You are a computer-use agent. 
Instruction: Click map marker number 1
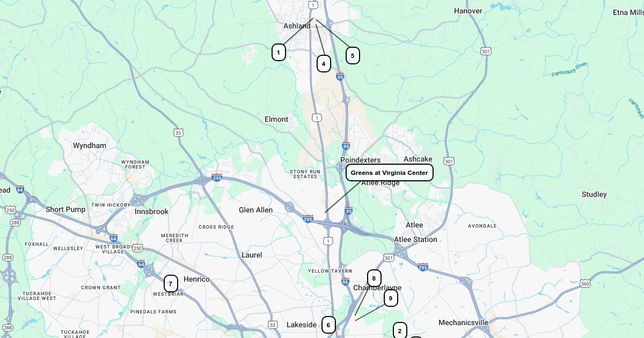[x=279, y=53]
